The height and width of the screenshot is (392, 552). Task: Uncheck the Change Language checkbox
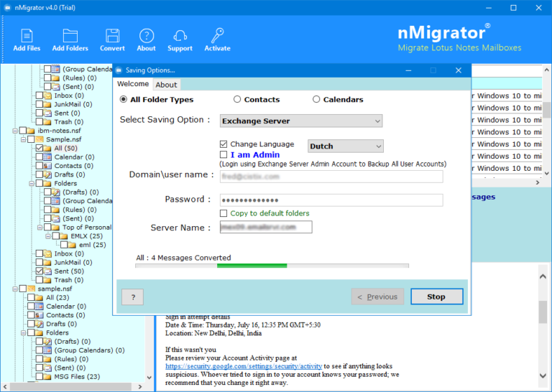click(x=224, y=144)
